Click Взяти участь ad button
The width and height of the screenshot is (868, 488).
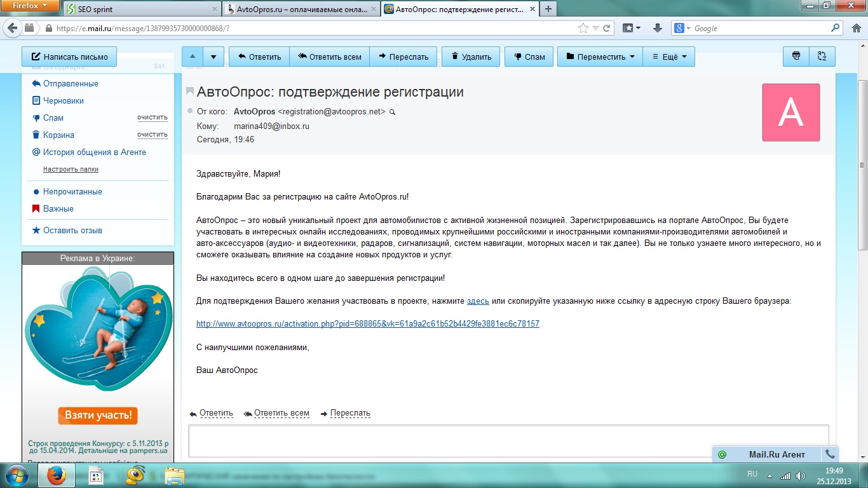[x=98, y=416]
